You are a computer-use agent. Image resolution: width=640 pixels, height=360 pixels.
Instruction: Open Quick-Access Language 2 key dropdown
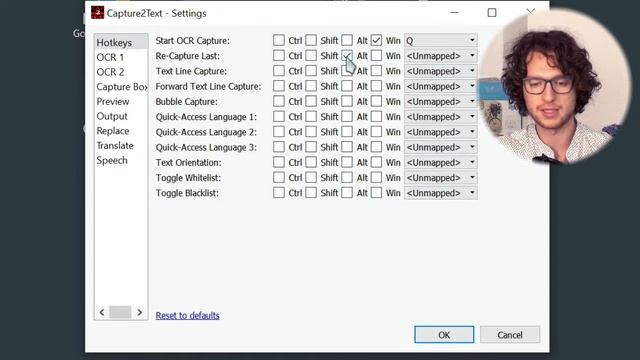pos(441,132)
